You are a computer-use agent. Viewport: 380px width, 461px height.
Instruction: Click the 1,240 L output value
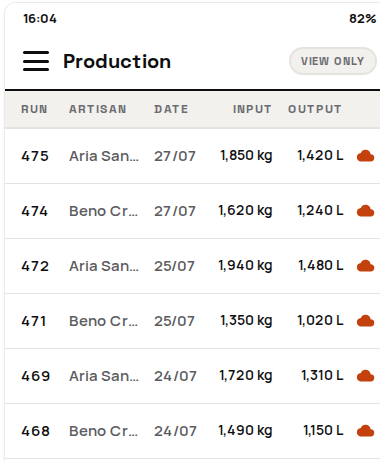[x=320, y=210]
